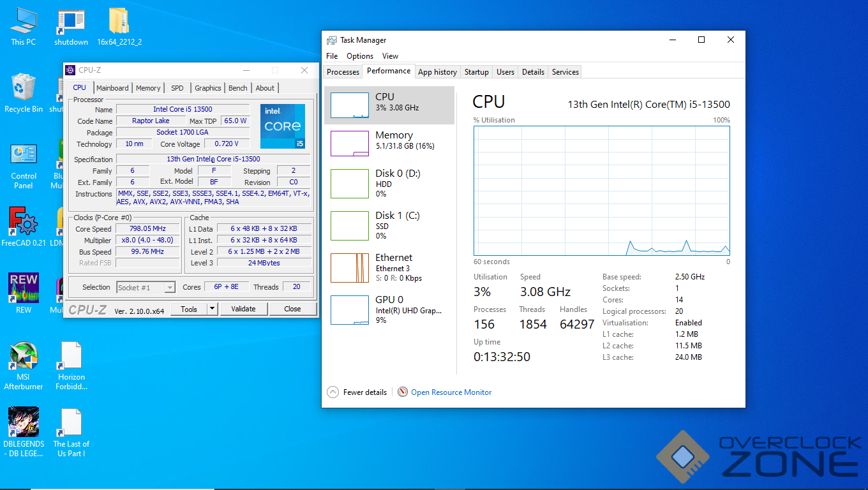Collapse Task Manager with Fewer details

pos(357,392)
